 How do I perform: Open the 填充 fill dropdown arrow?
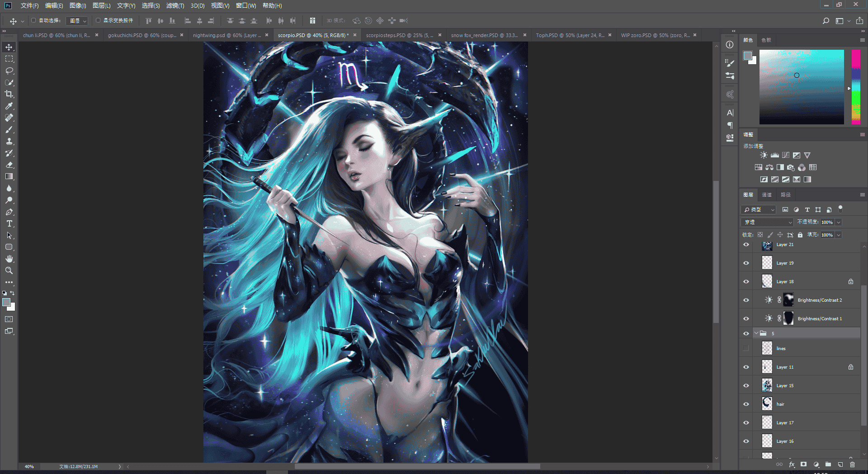tap(839, 235)
